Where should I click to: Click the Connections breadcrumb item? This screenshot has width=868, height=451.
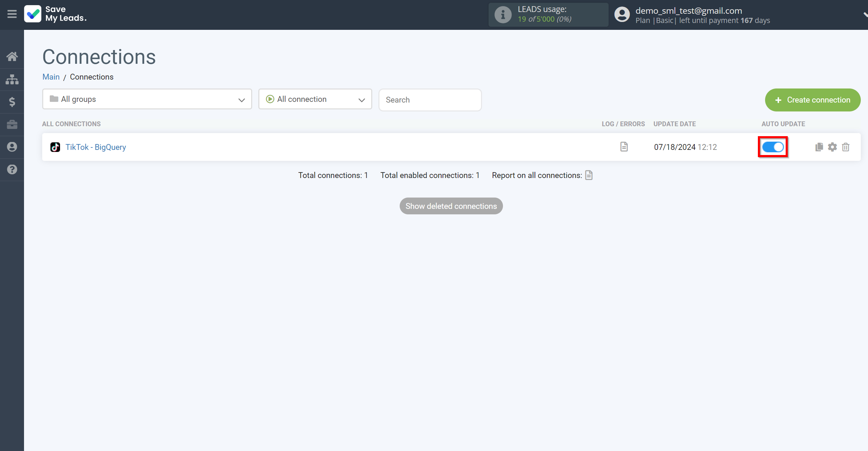(91, 77)
